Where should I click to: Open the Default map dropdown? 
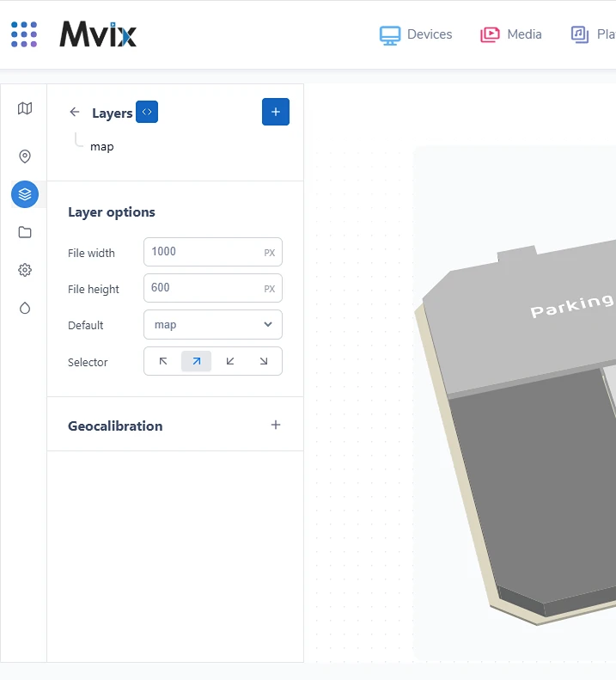pos(213,324)
